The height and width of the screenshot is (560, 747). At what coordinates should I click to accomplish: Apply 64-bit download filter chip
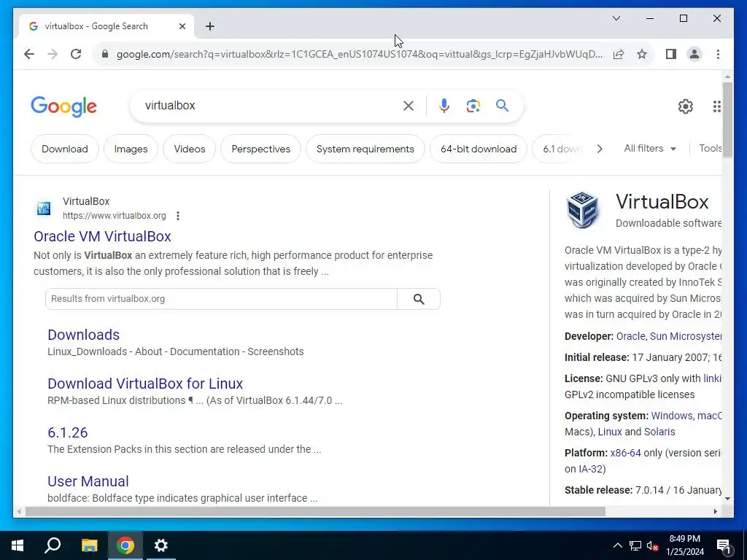click(x=479, y=149)
